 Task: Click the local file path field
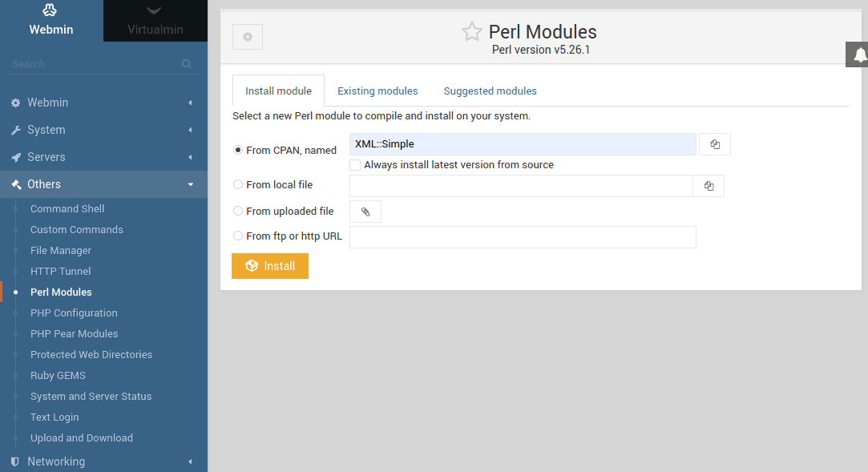coord(521,186)
